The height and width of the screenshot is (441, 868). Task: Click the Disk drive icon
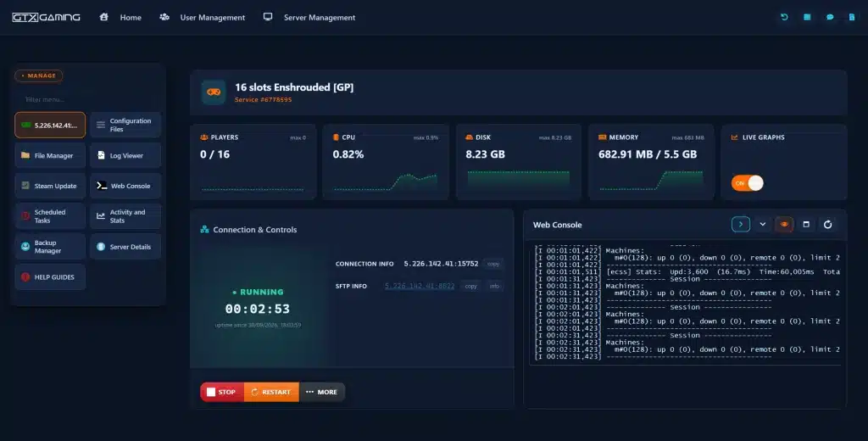pos(469,137)
